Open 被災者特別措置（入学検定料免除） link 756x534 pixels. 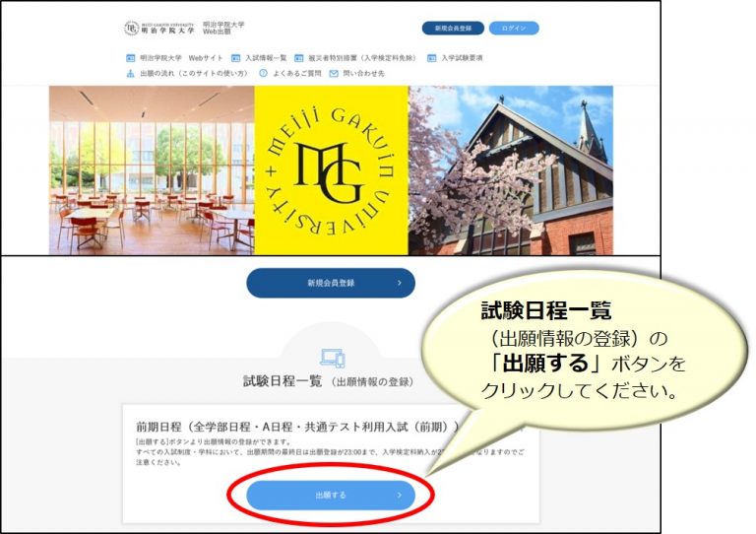coord(362,58)
